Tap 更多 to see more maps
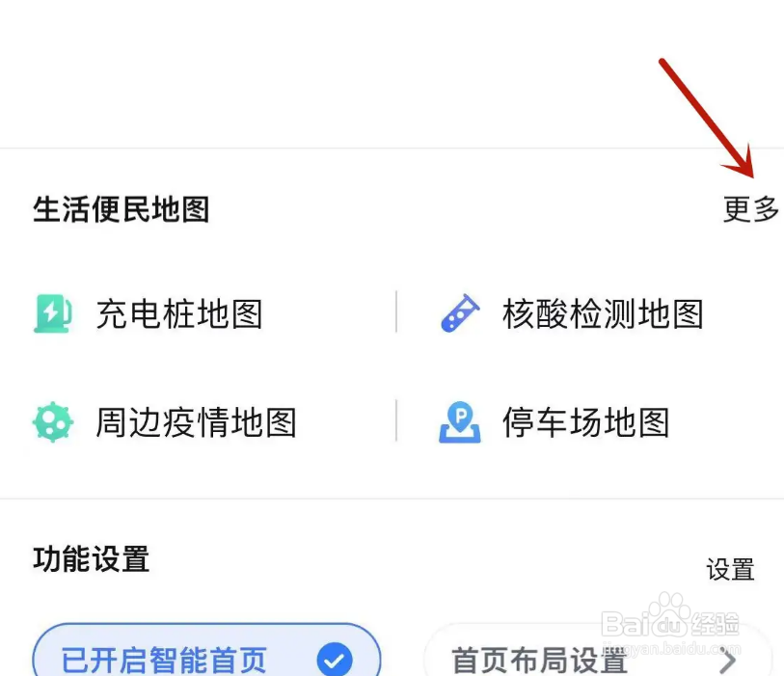 (751, 209)
